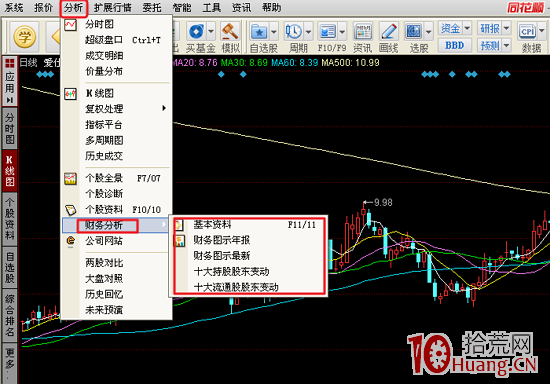The image size is (550, 384).
Task: Click the 个股资料 notepad icon
Action: [71, 210]
